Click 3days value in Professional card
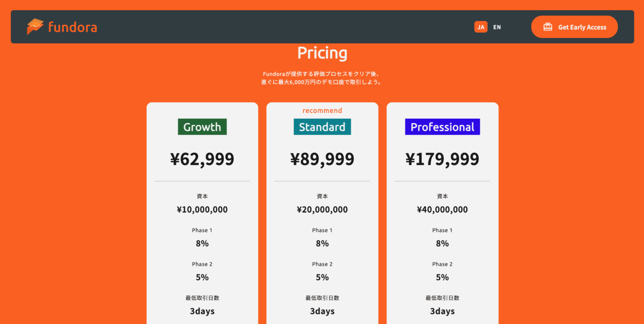This screenshot has width=644, height=324. point(442,311)
